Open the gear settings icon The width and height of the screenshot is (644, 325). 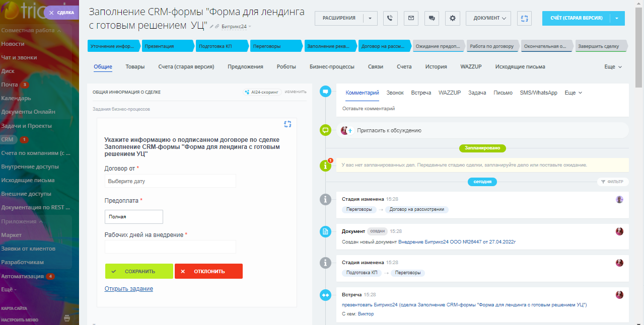[x=452, y=18]
